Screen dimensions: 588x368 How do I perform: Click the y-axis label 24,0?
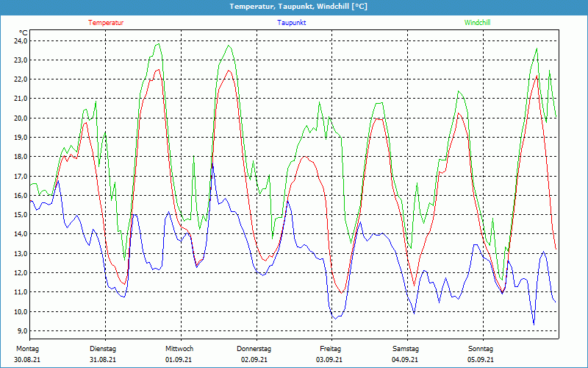point(21,40)
